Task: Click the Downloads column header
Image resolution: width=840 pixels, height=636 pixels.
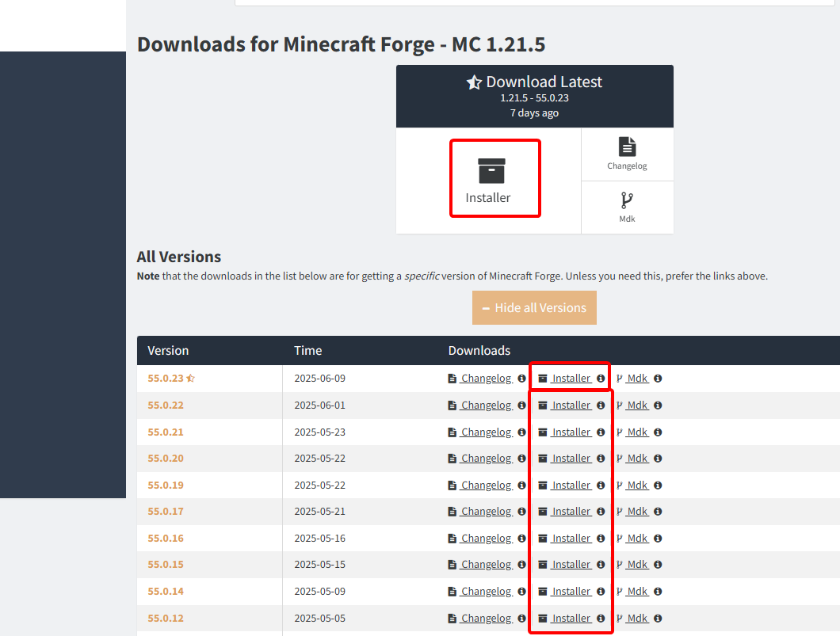Action: pyautogui.click(x=479, y=351)
